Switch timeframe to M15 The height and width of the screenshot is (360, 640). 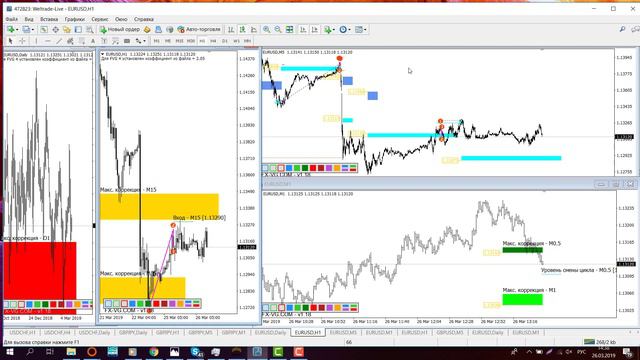[179, 41]
